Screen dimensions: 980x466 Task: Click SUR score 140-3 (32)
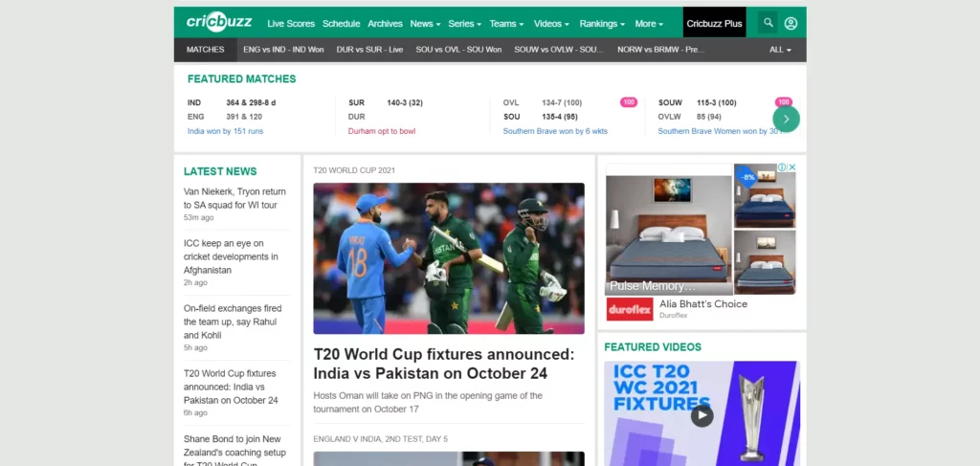(x=405, y=102)
